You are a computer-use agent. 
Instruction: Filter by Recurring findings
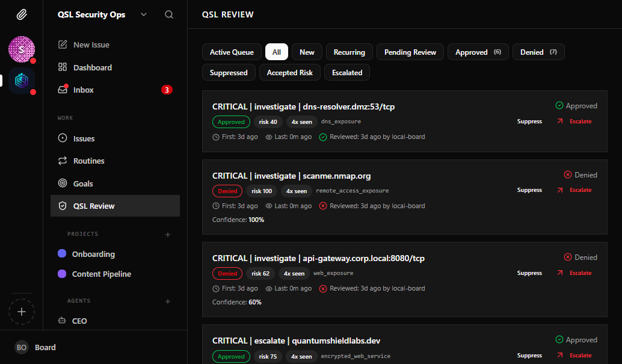(349, 52)
